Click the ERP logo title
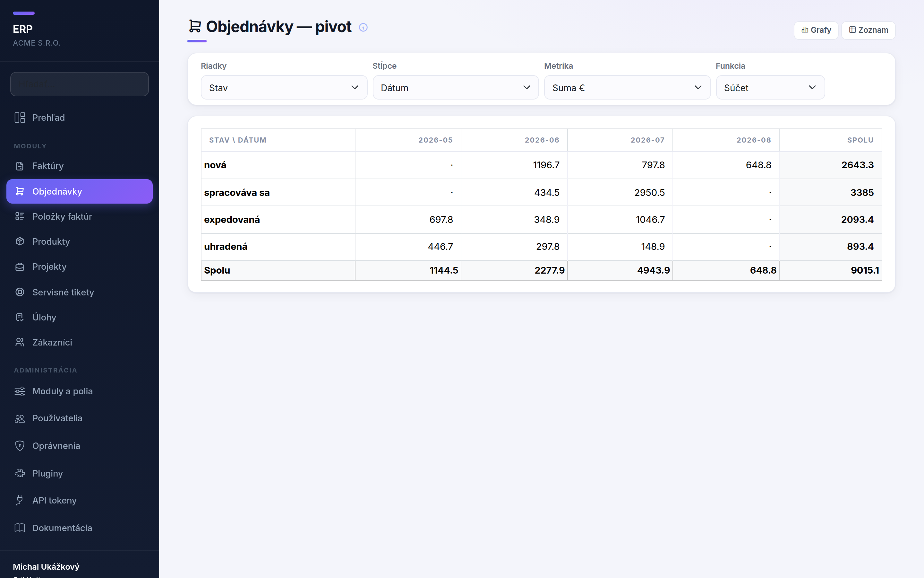The width and height of the screenshot is (924, 578). coord(22,29)
